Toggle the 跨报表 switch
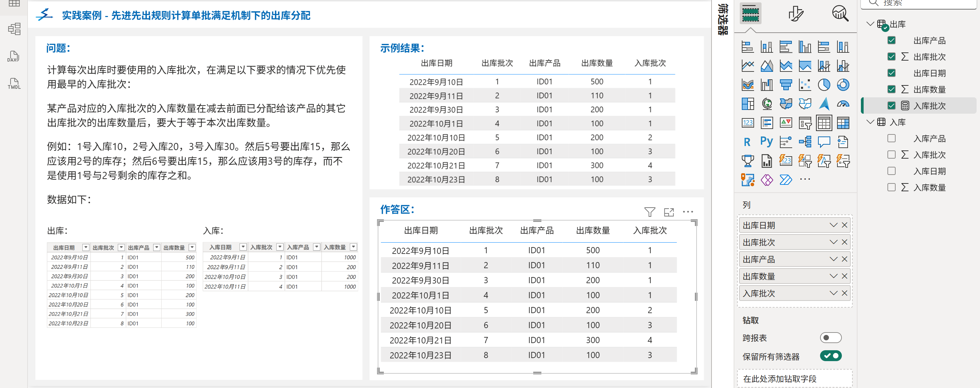 (830, 337)
